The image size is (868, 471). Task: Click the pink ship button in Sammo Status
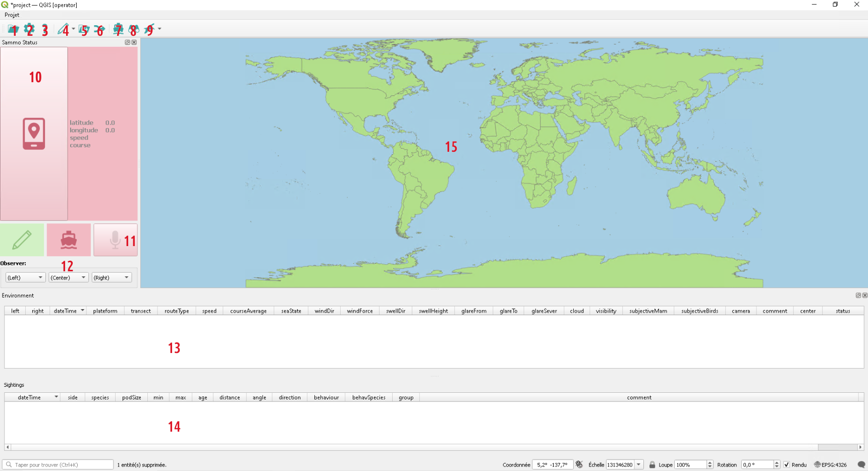pyautogui.click(x=69, y=240)
